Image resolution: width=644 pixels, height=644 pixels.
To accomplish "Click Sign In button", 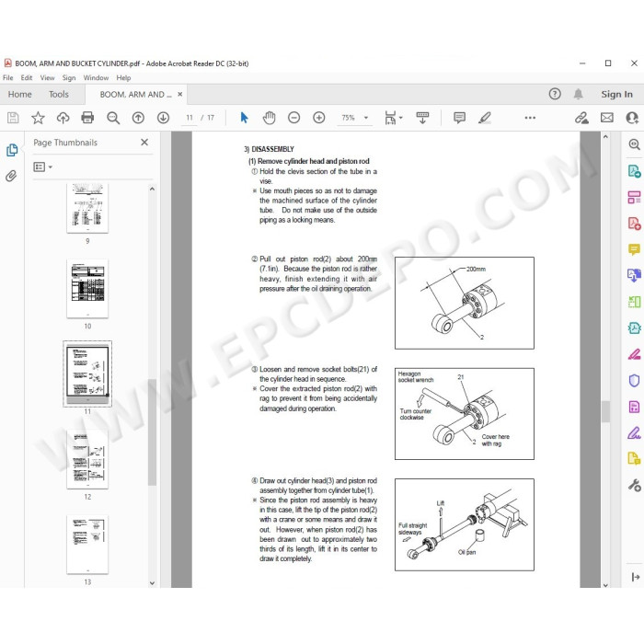I will pos(616,94).
